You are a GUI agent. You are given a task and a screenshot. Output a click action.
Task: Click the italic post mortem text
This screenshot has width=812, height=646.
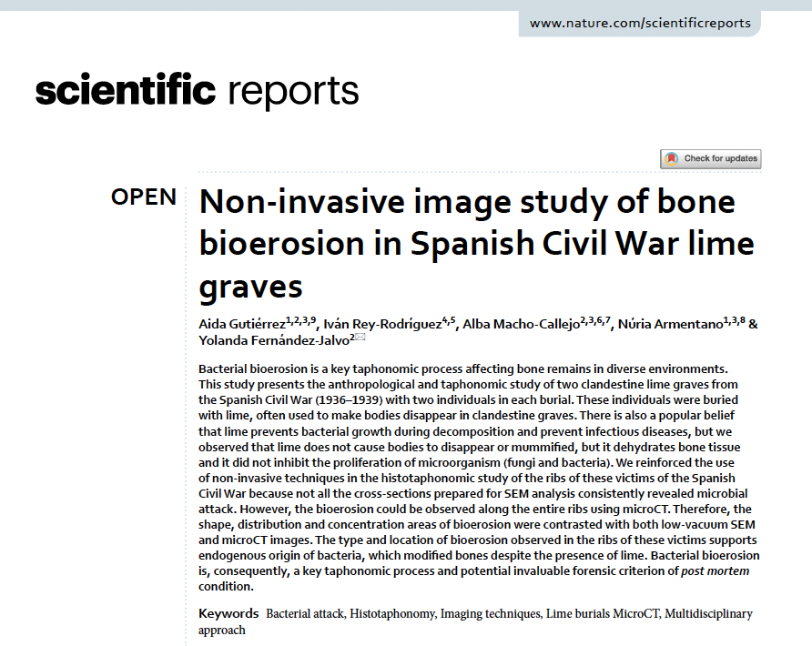click(716, 571)
